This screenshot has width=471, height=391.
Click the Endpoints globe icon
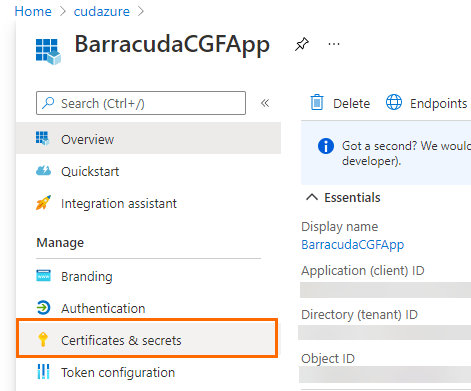pos(394,102)
